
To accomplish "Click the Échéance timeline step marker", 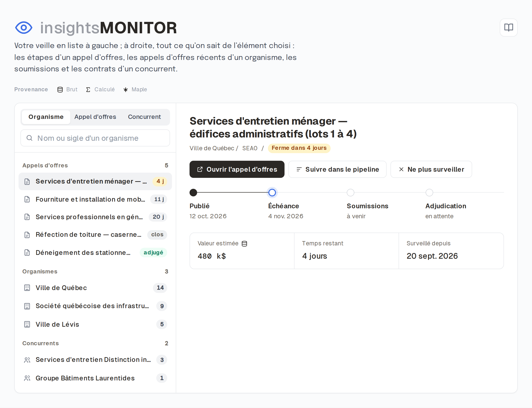I will [272, 193].
